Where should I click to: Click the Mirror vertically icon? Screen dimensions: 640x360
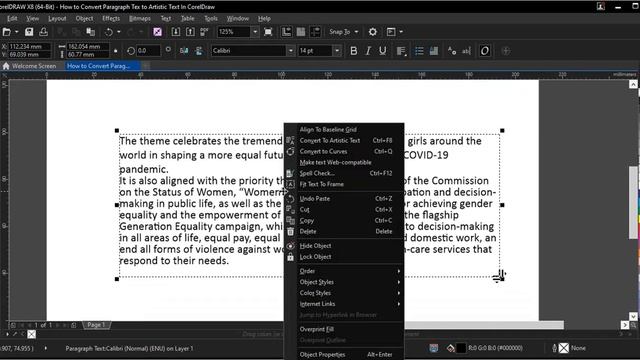click(x=199, y=51)
